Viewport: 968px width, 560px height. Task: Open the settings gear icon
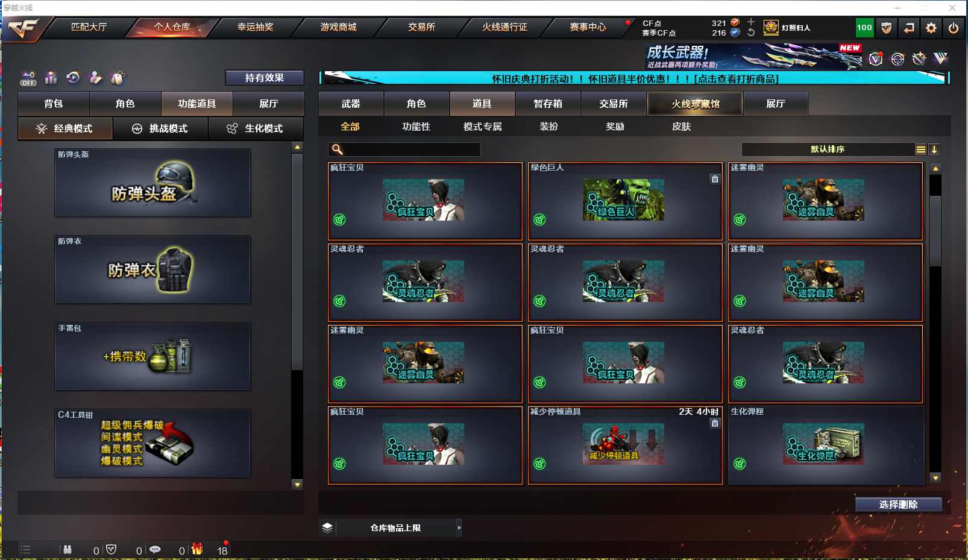click(931, 28)
